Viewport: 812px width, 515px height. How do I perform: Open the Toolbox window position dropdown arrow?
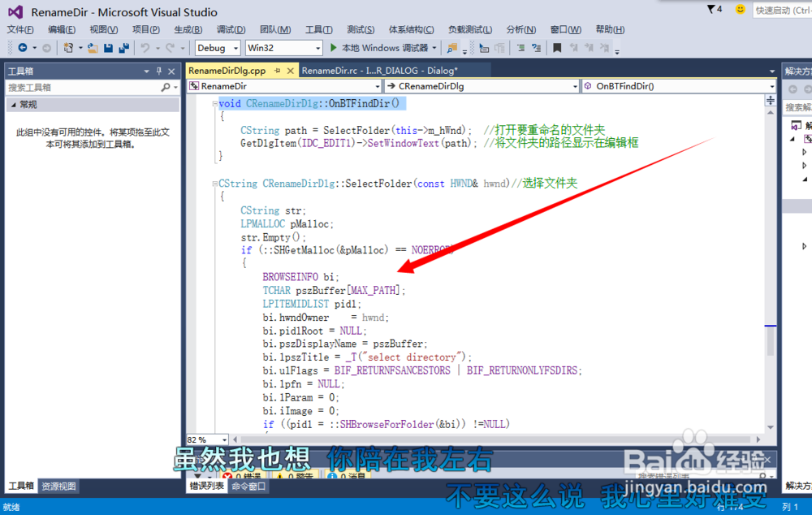(146, 71)
